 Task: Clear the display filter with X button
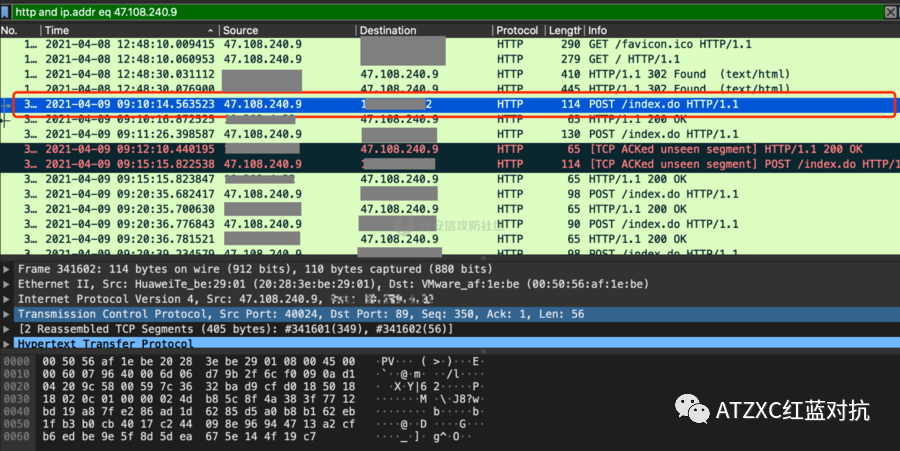point(891,12)
